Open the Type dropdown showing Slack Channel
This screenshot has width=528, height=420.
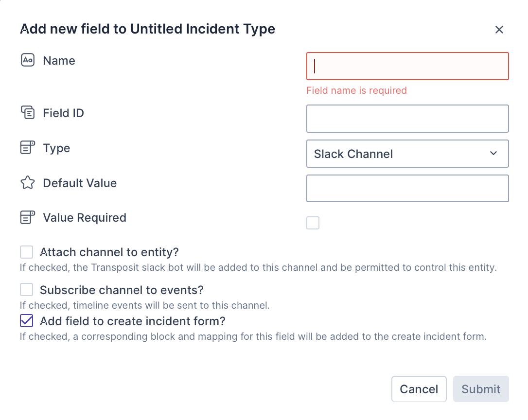[399, 154]
